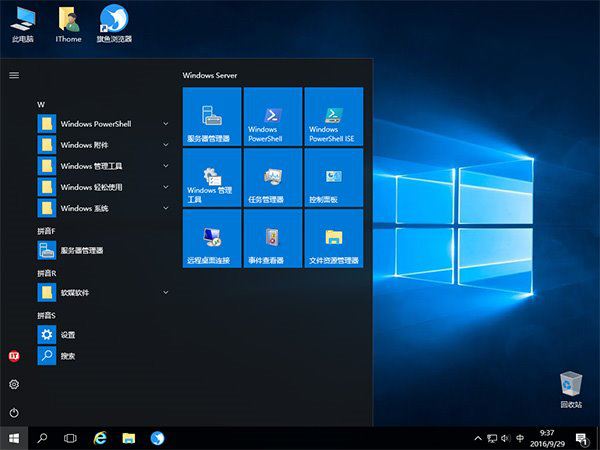Viewport: 600px width, 450px height.
Task: Click the Windows Start button on taskbar
Action: click(x=14, y=438)
